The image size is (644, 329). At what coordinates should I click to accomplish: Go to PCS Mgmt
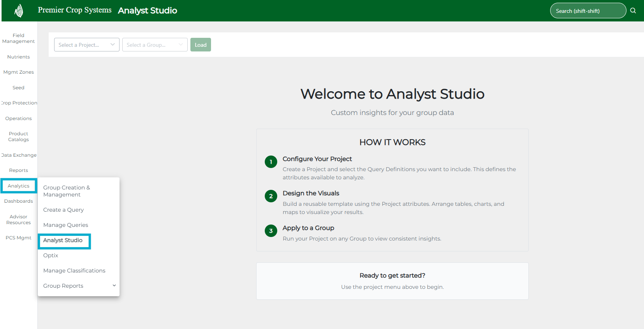tap(18, 238)
